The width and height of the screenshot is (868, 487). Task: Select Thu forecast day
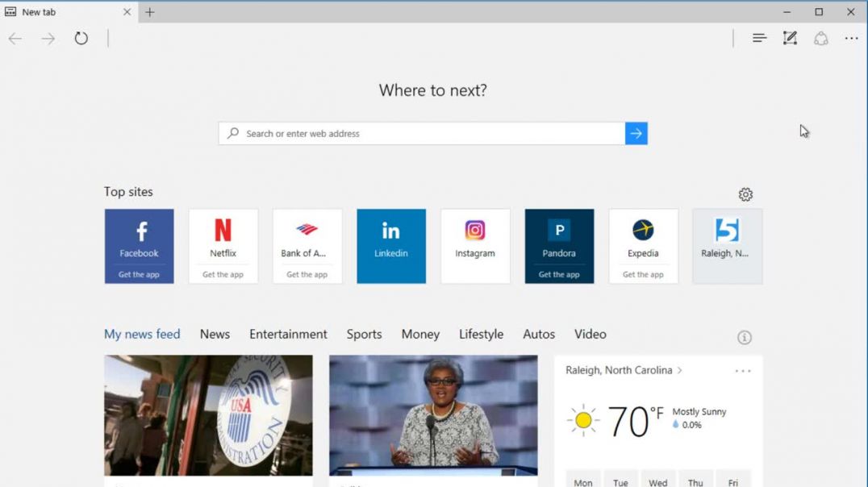tap(695, 481)
